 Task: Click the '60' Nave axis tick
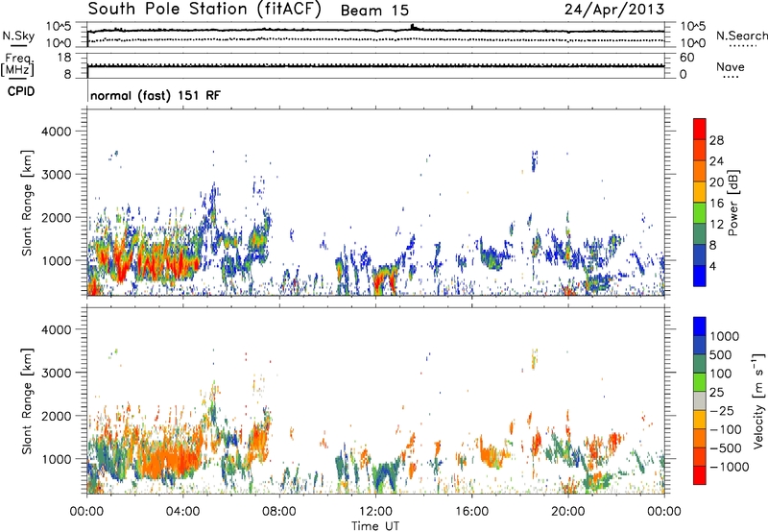coord(686,58)
